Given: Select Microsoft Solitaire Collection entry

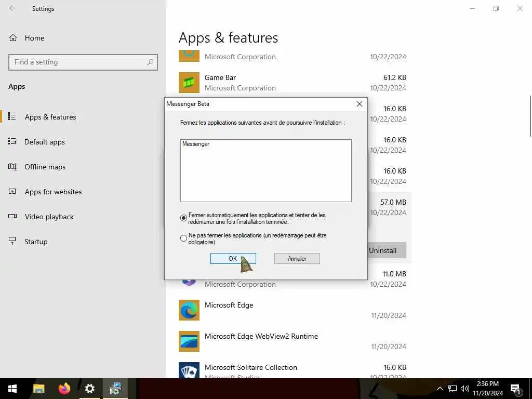Looking at the screenshot, I should (292, 370).
